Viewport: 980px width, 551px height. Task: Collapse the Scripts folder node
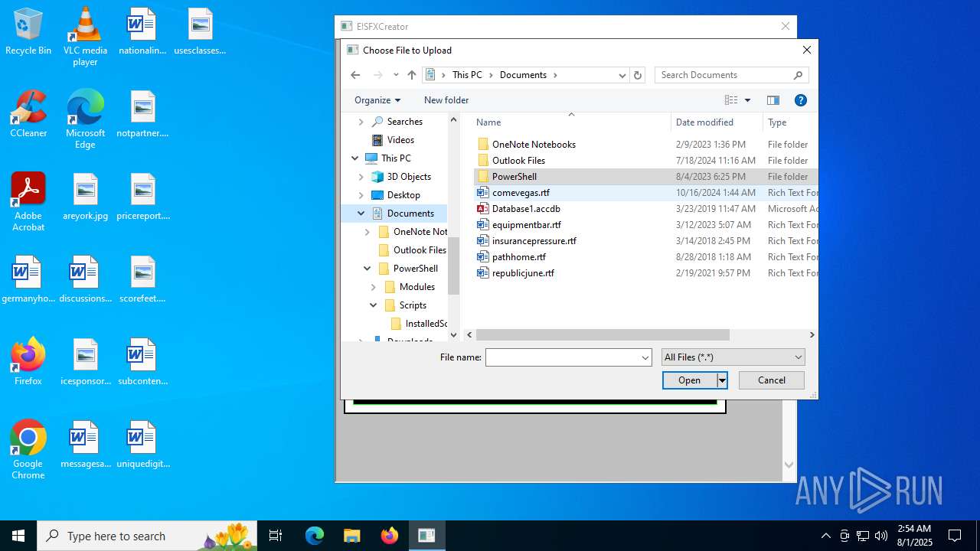tap(374, 305)
